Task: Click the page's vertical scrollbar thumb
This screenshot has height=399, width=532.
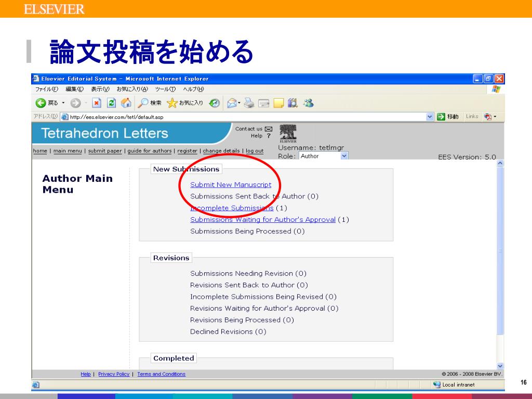Action: pos(500,250)
